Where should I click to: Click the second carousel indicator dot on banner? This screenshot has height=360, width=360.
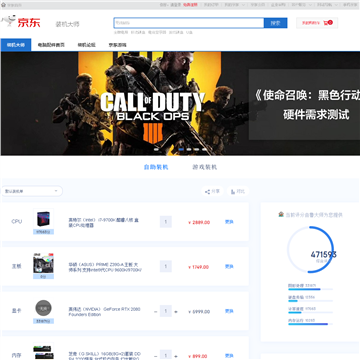(x=181, y=149)
